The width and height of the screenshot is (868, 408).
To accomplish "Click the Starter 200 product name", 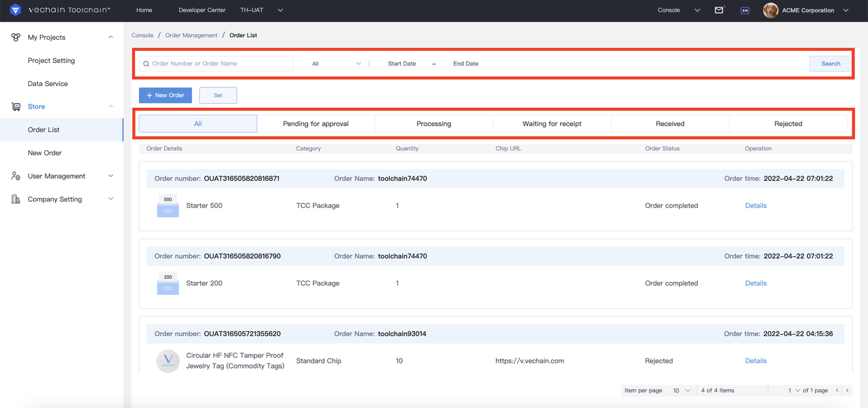I will [204, 283].
